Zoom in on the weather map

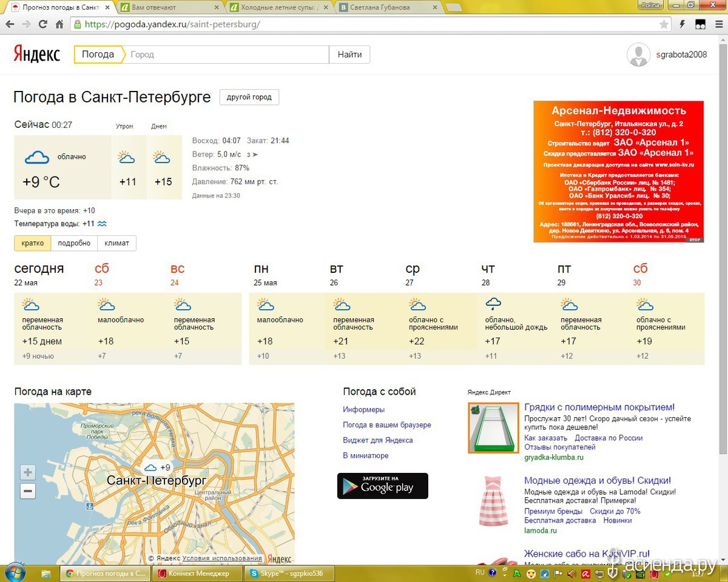(x=28, y=472)
